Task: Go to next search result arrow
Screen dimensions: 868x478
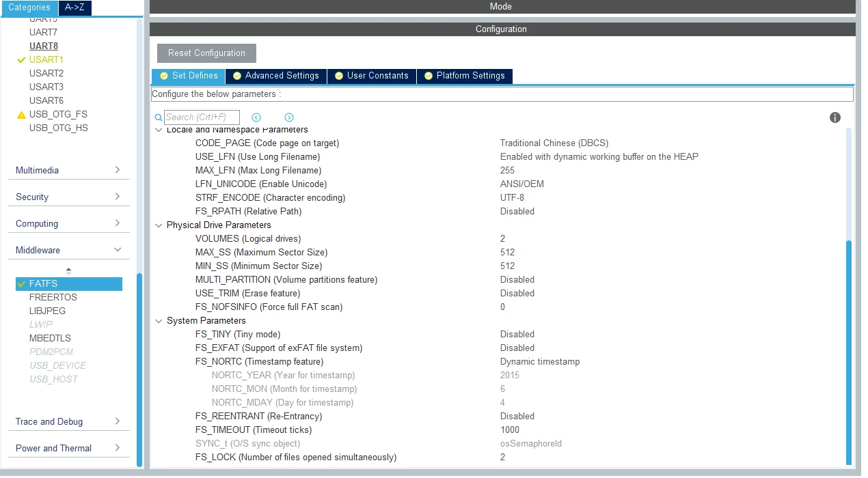Action: 289,117
